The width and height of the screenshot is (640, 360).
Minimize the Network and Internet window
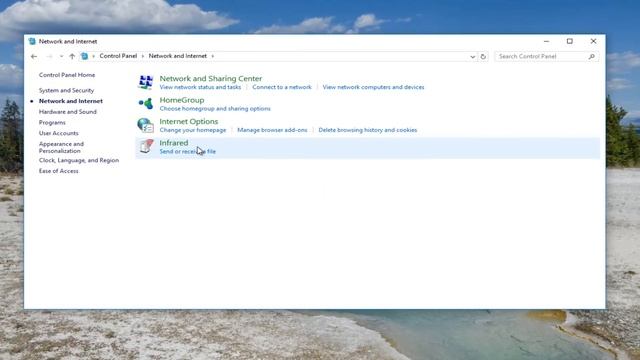546,41
